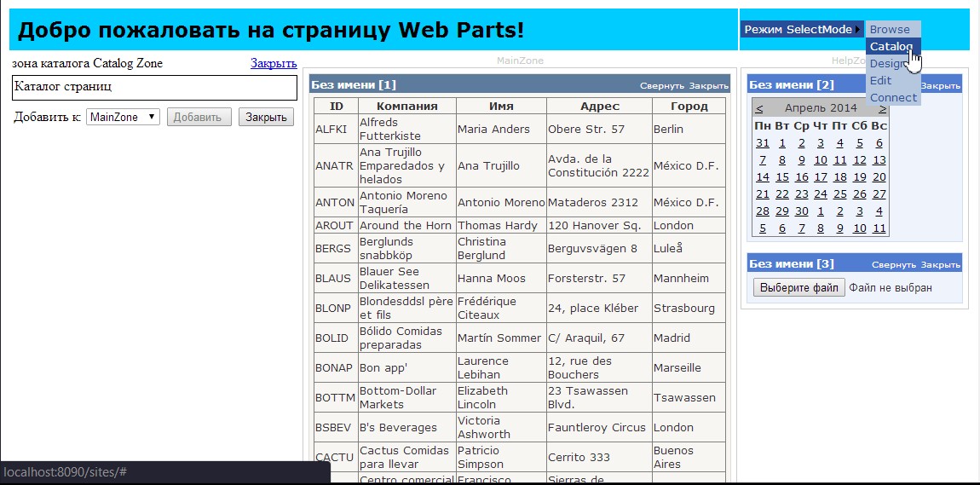This screenshot has width=980, height=485.
Task: Select date 27 in calendar
Action: click(879, 193)
